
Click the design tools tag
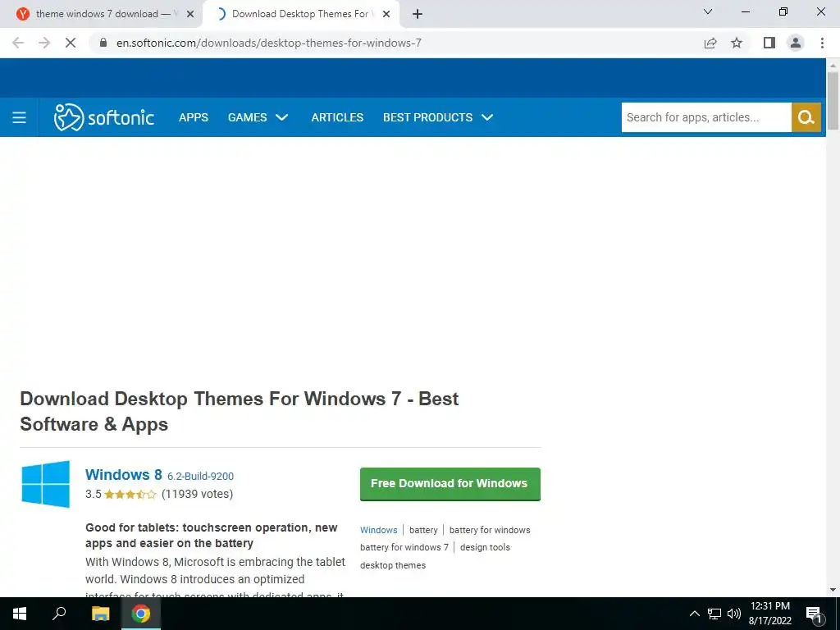[x=485, y=547]
